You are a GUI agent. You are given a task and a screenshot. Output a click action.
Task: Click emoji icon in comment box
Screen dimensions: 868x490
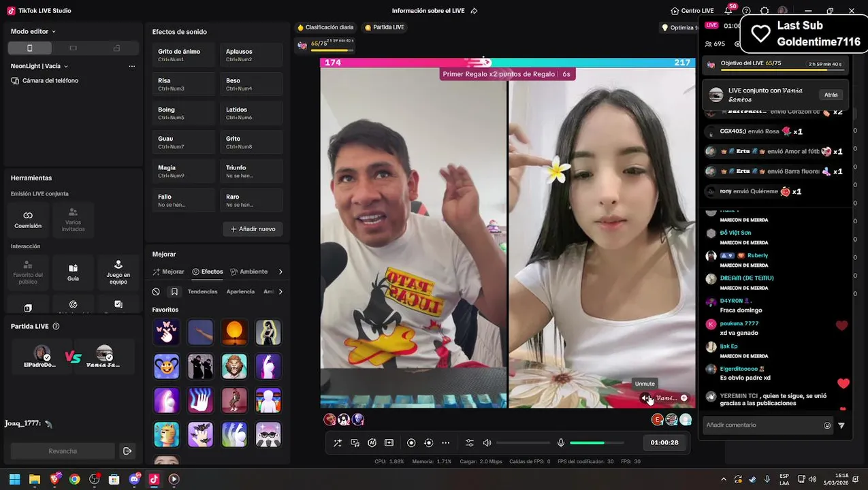[827, 425]
